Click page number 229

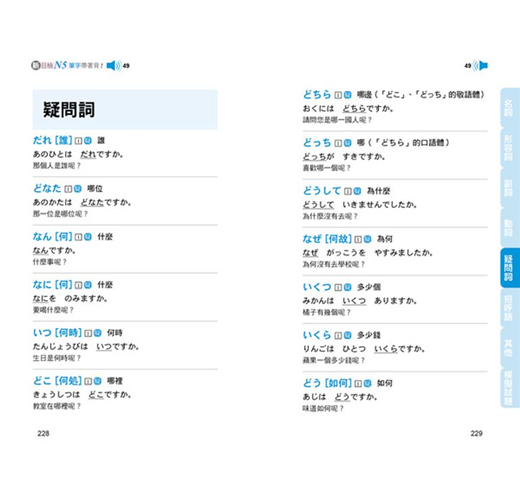tap(476, 433)
